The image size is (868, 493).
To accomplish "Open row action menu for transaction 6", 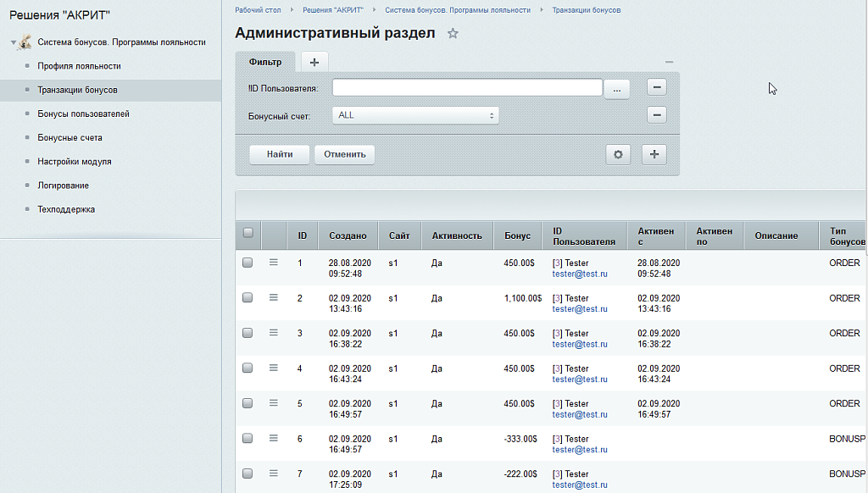I will tap(273, 439).
